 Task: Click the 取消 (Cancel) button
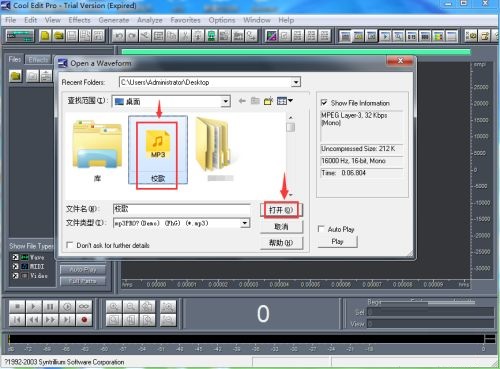pos(281,227)
